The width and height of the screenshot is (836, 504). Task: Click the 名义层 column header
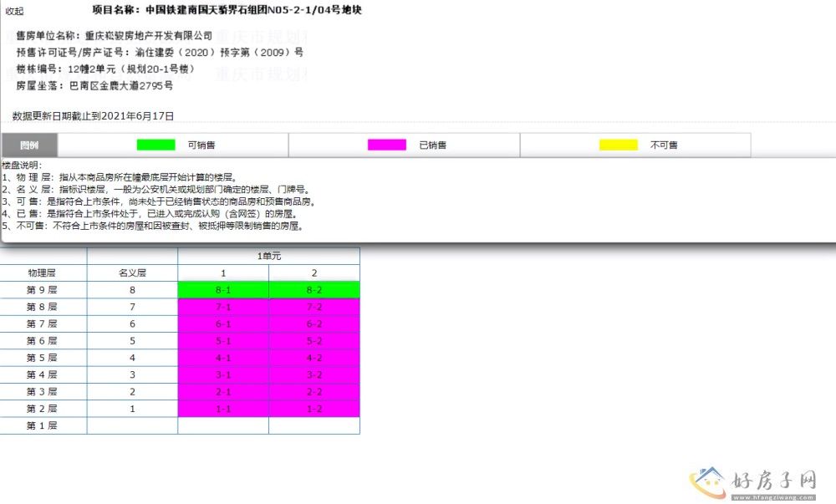132,272
